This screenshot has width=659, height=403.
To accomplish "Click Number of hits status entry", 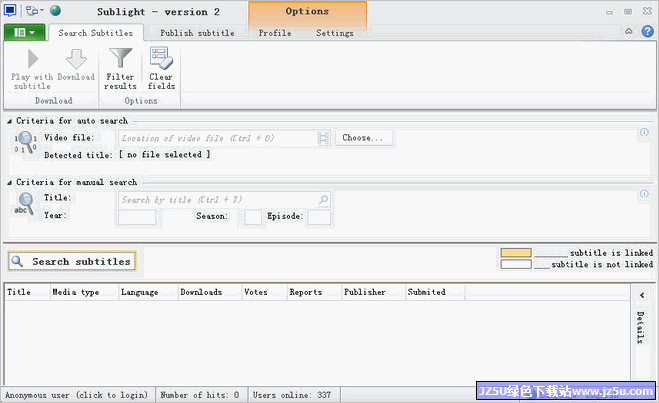I will 200,395.
